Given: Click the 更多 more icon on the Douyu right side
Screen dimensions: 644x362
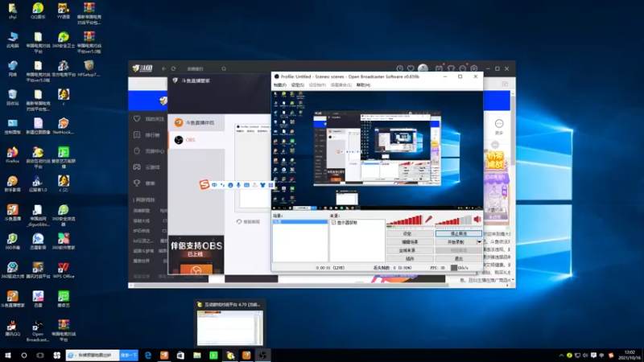Looking at the screenshot, I should [499, 127].
